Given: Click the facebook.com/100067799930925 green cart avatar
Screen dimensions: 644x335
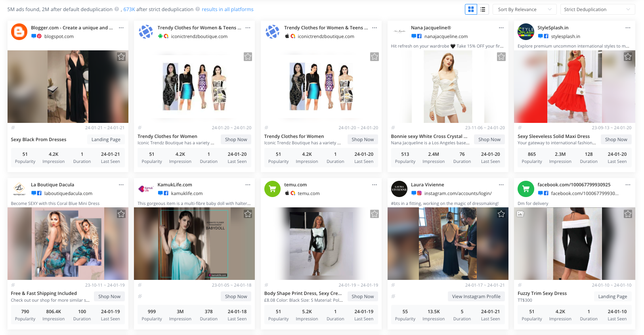Looking at the screenshot, I should coord(526,189).
